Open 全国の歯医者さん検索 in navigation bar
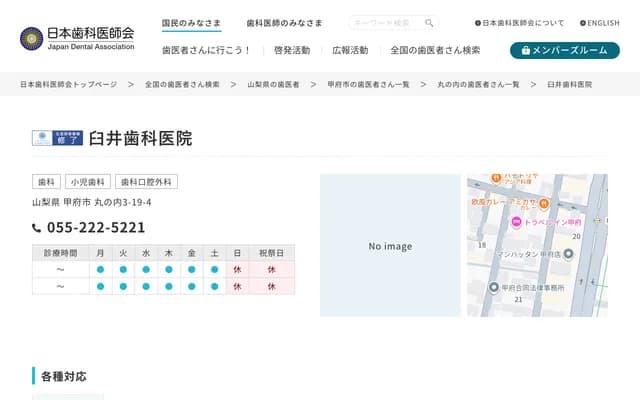Screen dimensions: 640x400 435,50
